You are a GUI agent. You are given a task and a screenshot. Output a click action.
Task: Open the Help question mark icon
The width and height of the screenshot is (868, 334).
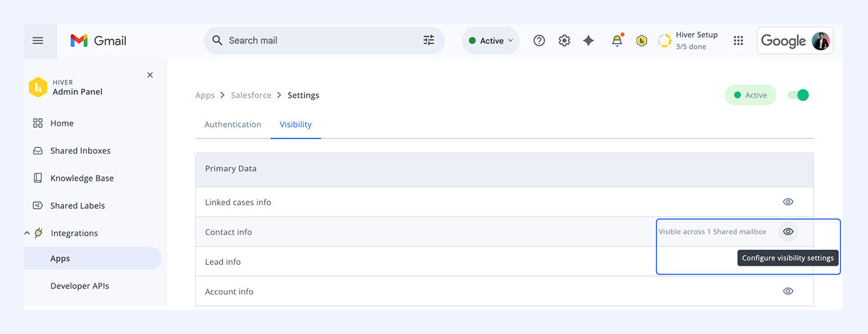[x=539, y=41]
